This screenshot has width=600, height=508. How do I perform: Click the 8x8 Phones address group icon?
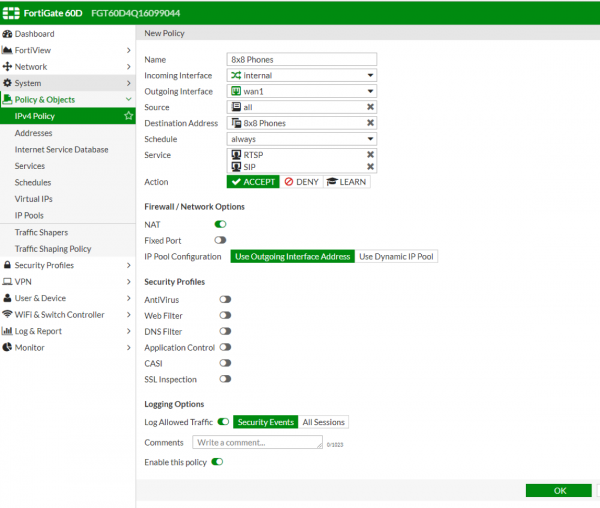pyautogui.click(x=236, y=123)
